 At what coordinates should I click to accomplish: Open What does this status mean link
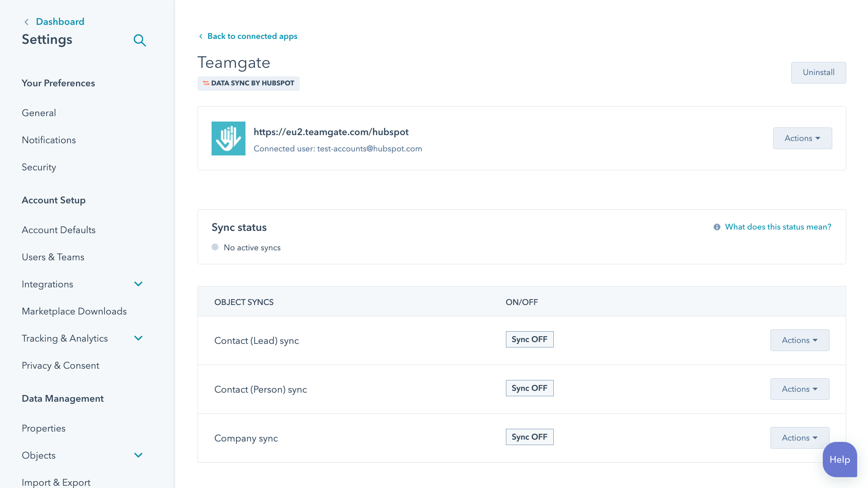point(778,227)
